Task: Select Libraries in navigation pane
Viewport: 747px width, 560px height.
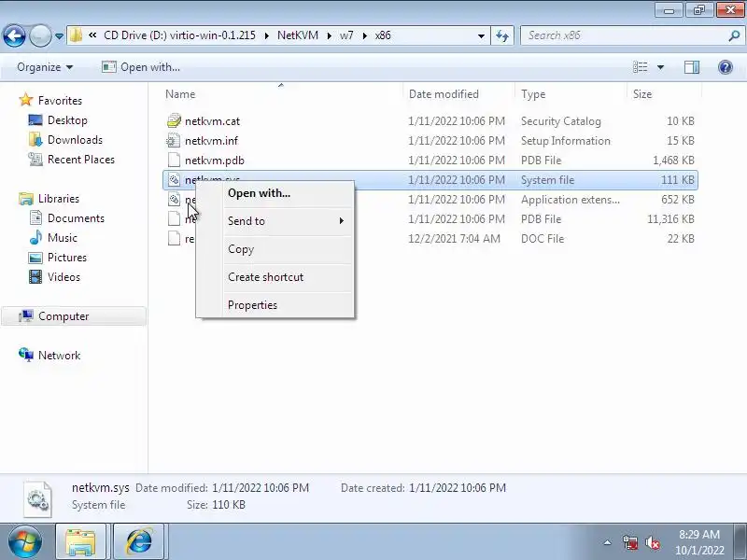Action: pyautogui.click(x=59, y=199)
